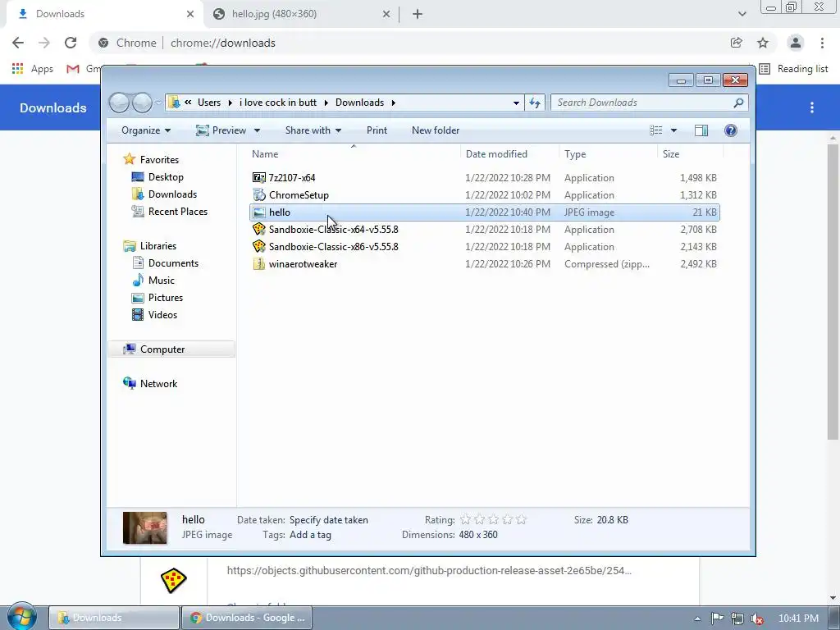
Task: Toggle the preview pane icon
Action: pyautogui.click(x=701, y=130)
